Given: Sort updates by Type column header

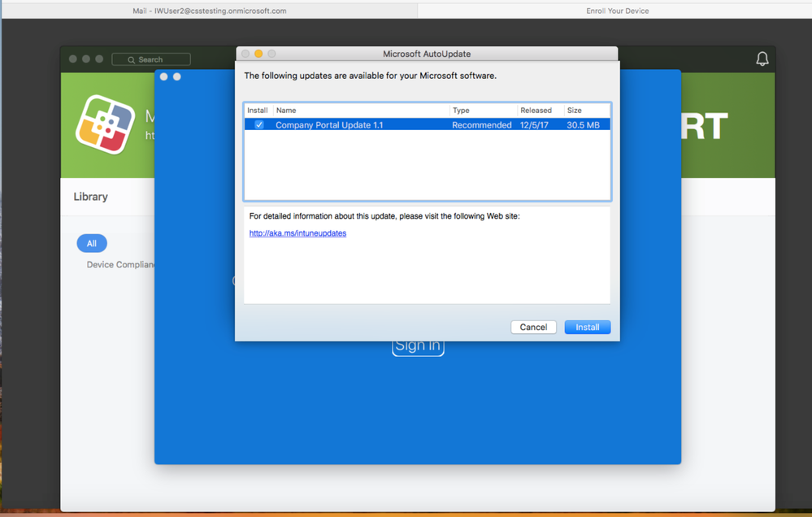Looking at the screenshot, I should (483, 111).
